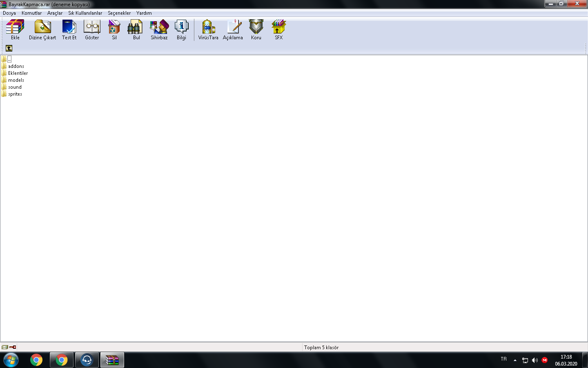Go up one folder level

click(x=9, y=48)
